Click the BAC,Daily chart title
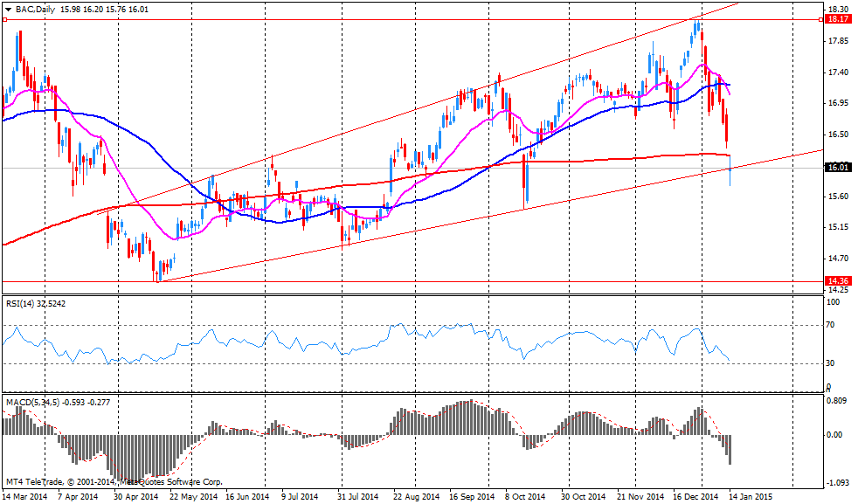 34,10
